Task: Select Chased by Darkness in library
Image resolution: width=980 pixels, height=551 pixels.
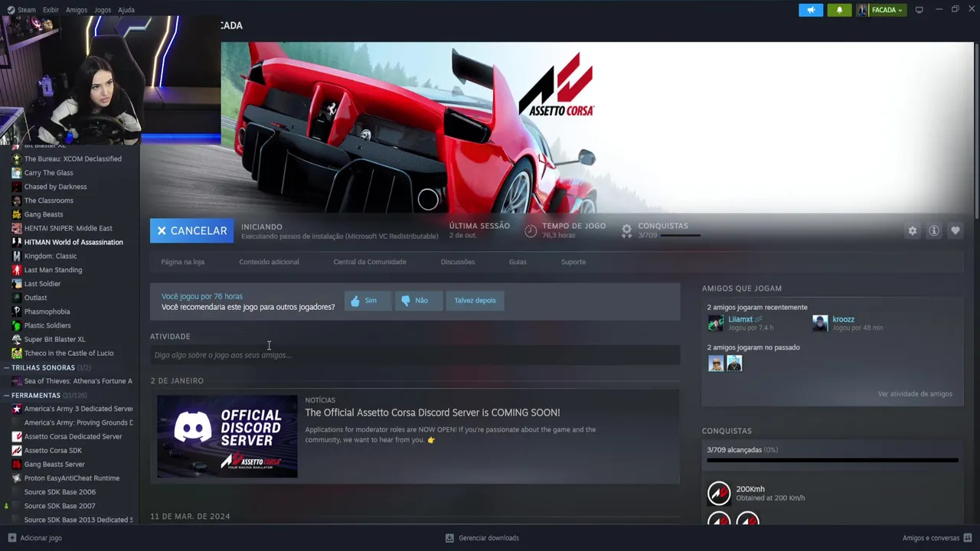Action: [x=55, y=187]
